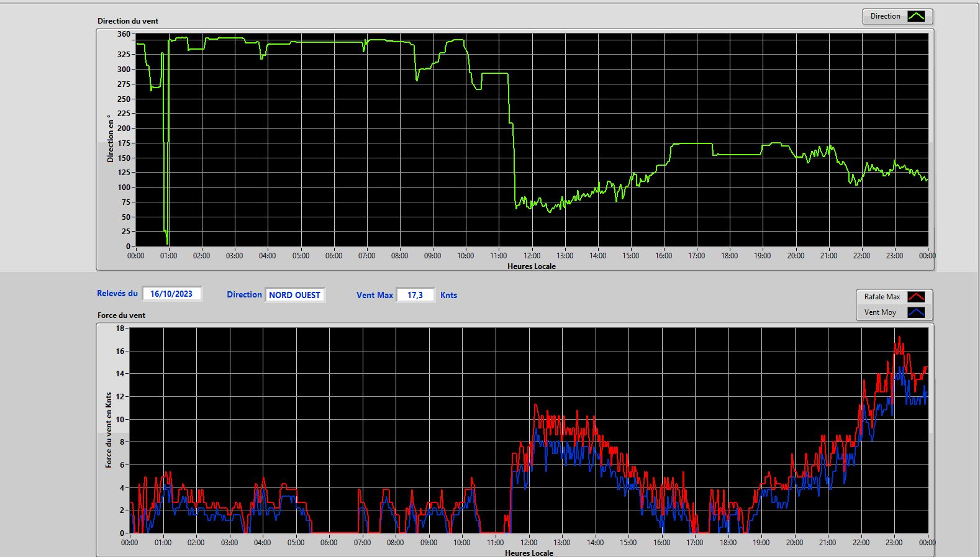The width and height of the screenshot is (980, 557).
Task: Click the 'Force du vent' chart title
Action: point(121,315)
